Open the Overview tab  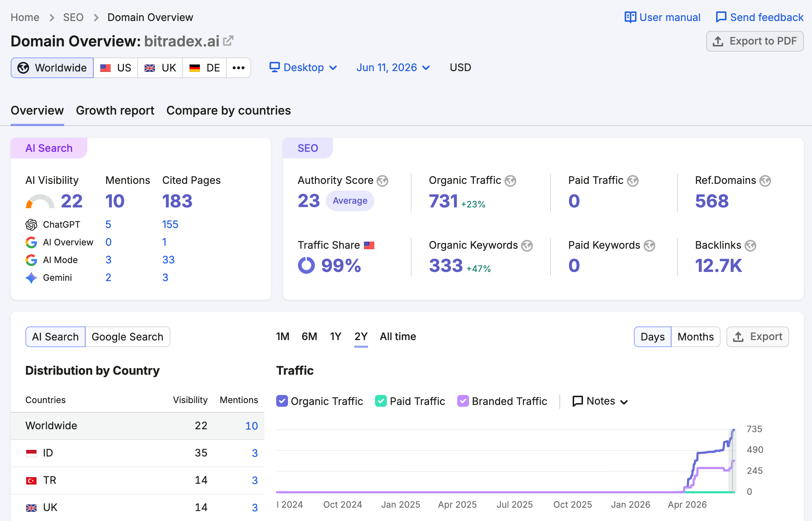pos(37,111)
